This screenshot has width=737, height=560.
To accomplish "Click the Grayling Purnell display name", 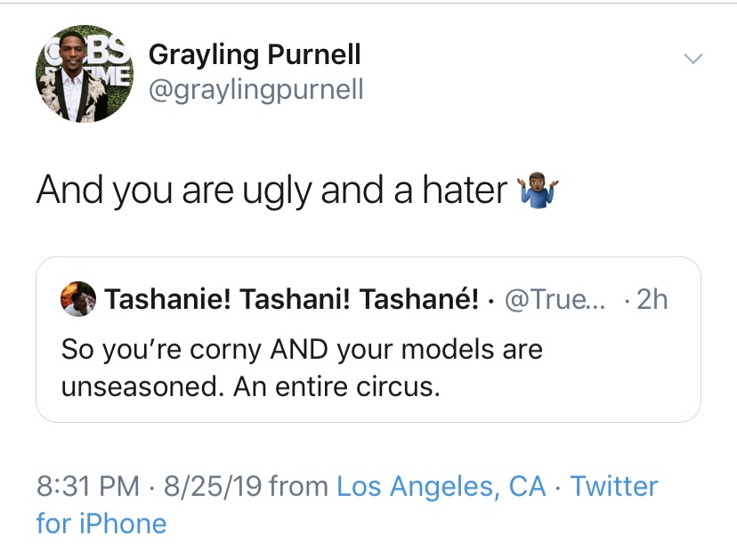I will pos(254,54).
